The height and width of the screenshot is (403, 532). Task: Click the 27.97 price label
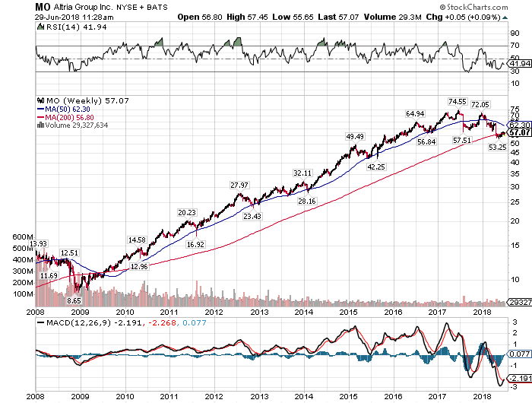pyautogui.click(x=239, y=185)
